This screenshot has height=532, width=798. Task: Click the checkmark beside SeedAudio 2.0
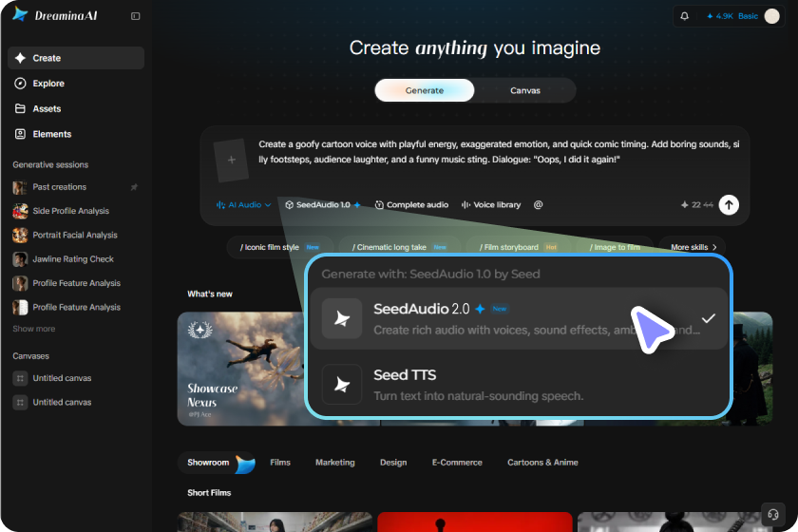[709, 318]
